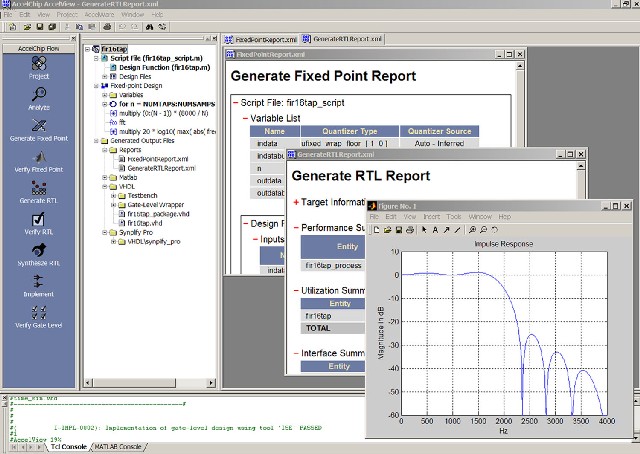Screen dimensions: 640x454
Task: Click the print icon in figure toolbar
Action: [x=410, y=230]
